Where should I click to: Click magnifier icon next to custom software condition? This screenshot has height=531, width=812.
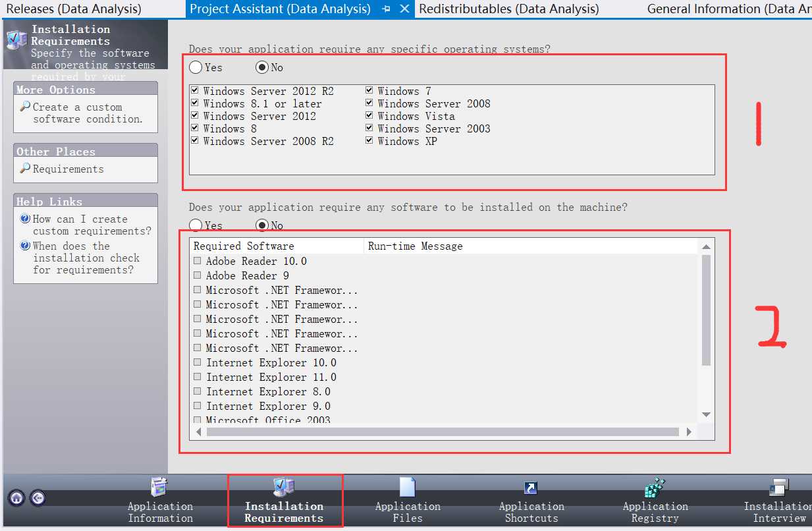[x=25, y=107]
